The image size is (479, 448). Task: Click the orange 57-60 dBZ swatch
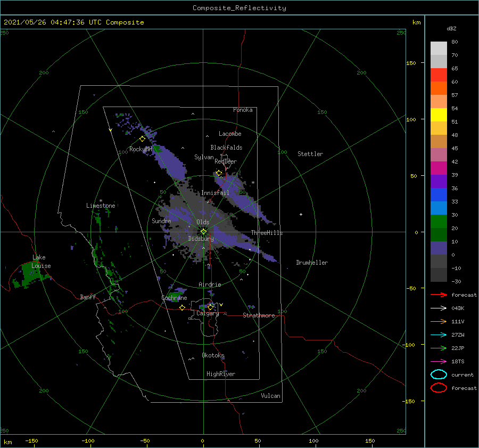(439, 88)
